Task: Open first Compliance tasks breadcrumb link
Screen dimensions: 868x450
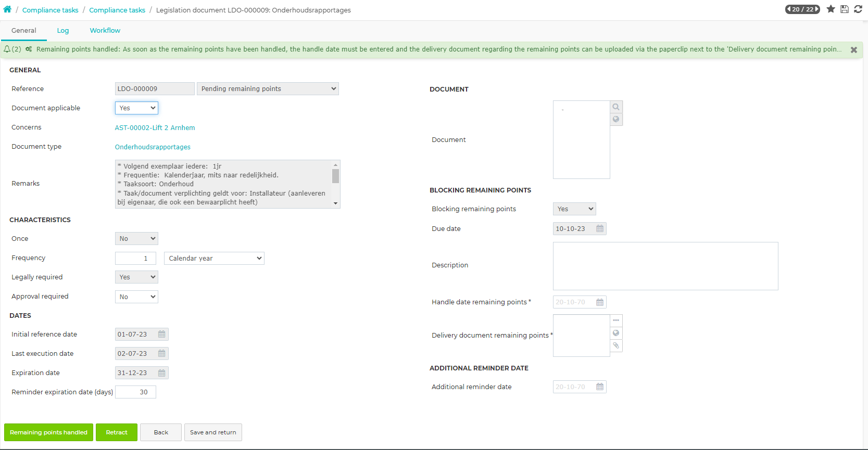Action: coord(51,10)
